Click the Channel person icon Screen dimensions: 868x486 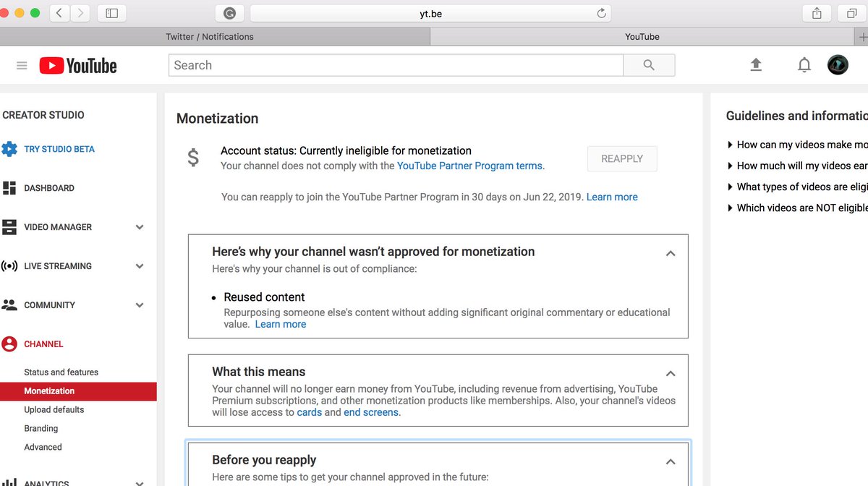(9, 344)
